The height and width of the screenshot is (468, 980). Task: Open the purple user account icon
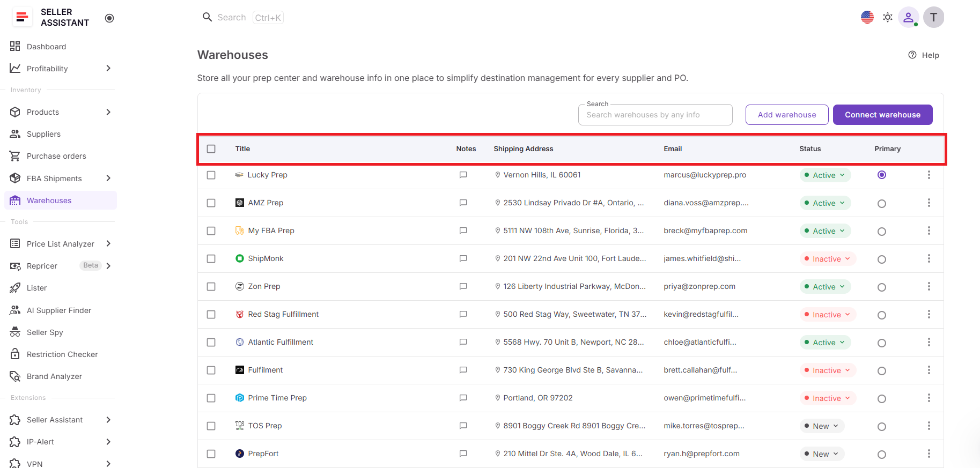coord(908,17)
